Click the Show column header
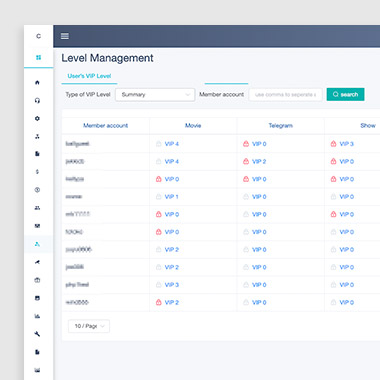This screenshot has width=380, height=380. (x=368, y=126)
